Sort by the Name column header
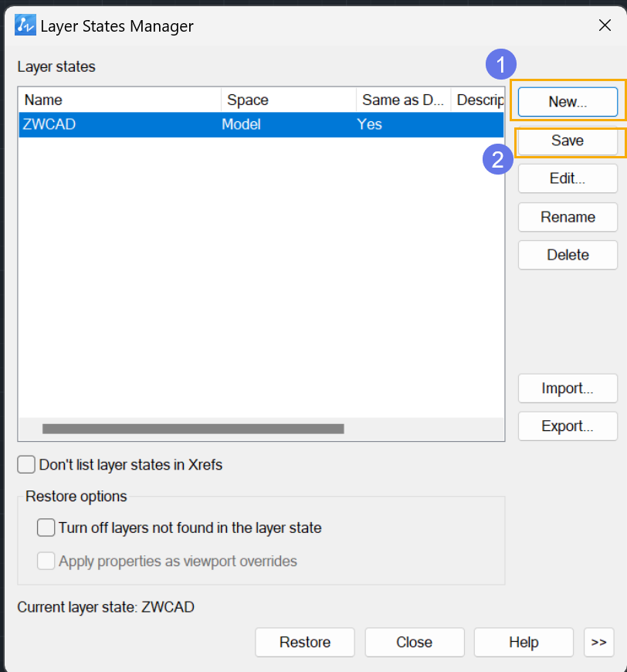 [x=120, y=100]
